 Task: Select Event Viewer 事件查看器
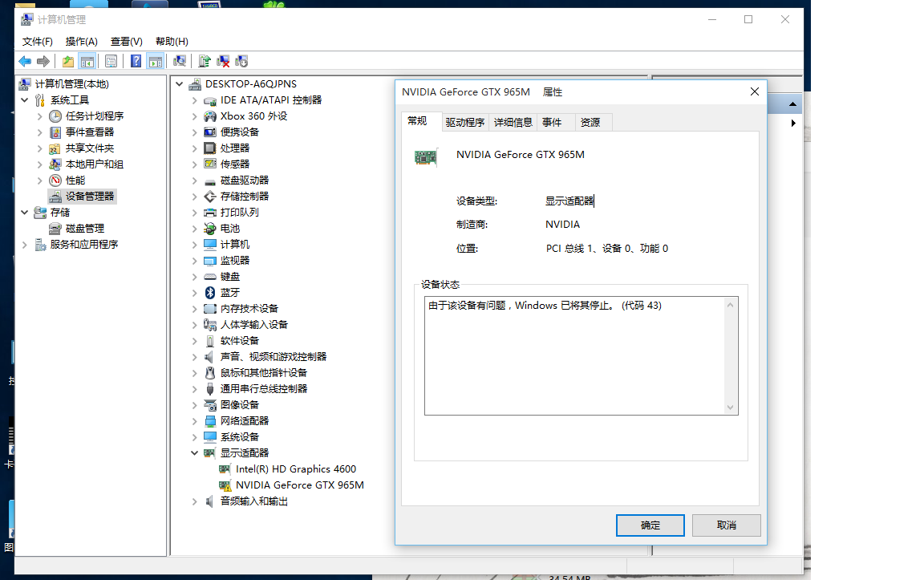pyautogui.click(x=90, y=132)
